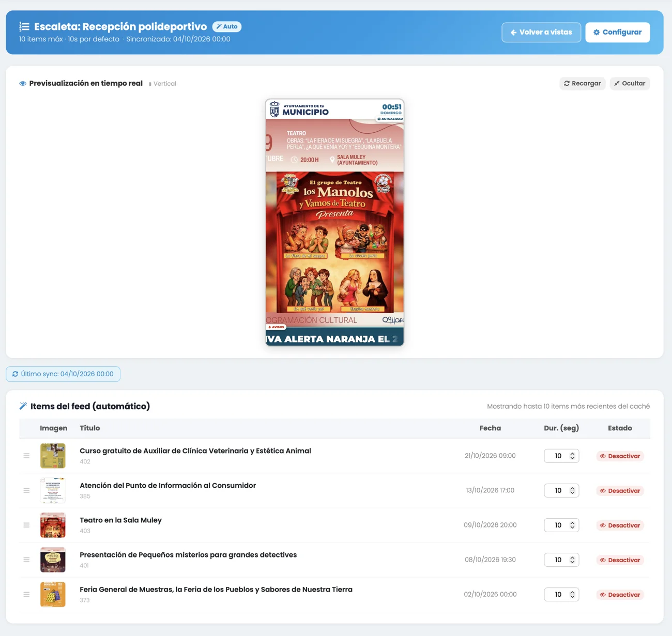Screen dimensions: 672x636
Task: Click the Dur. (seg) column header
Action: tap(561, 428)
